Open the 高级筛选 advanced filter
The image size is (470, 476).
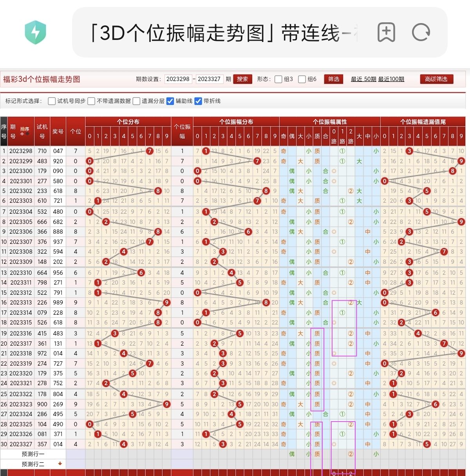tap(436, 79)
